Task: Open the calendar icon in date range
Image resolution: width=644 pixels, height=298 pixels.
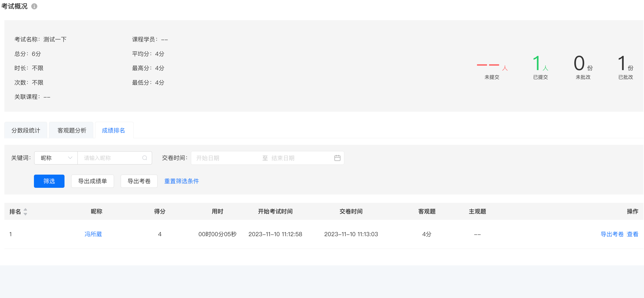Action: click(x=337, y=158)
